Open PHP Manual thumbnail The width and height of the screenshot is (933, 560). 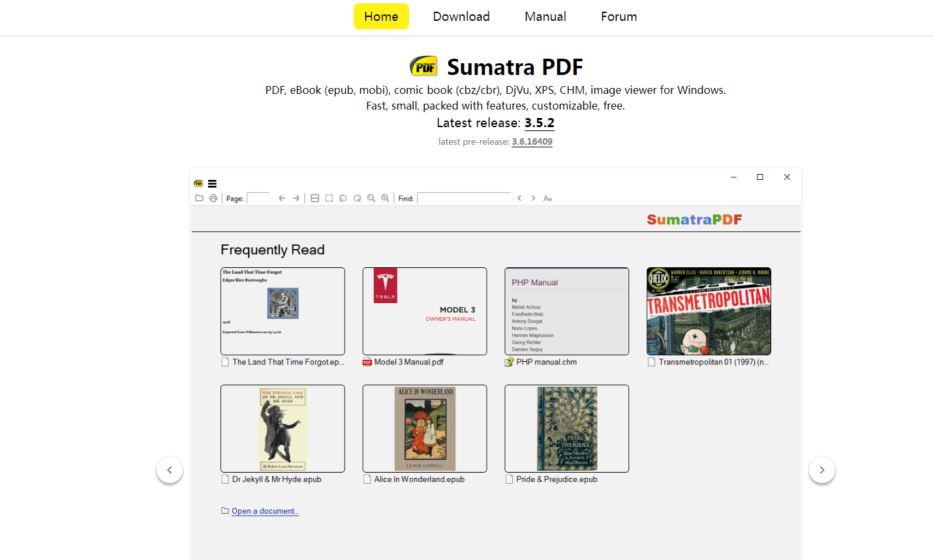[567, 311]
